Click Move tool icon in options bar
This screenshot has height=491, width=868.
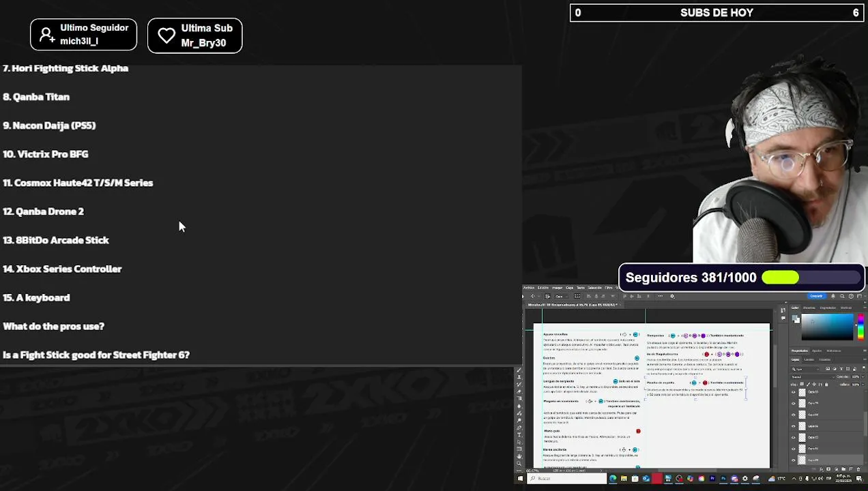532,296
